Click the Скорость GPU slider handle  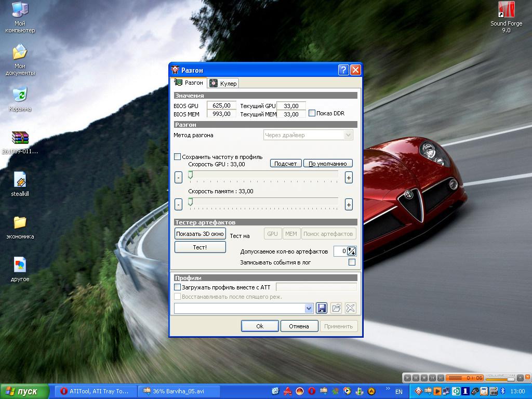[190, 176]
